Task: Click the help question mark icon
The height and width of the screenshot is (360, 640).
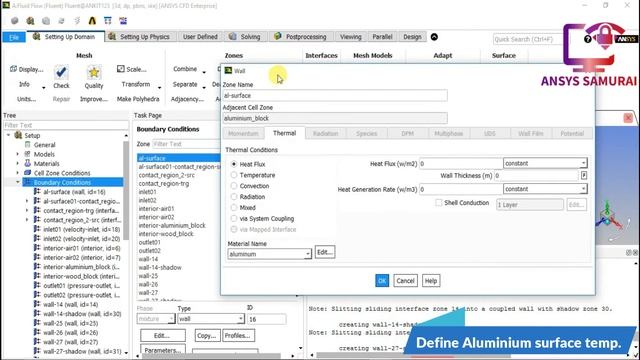Action: (587, 39)
